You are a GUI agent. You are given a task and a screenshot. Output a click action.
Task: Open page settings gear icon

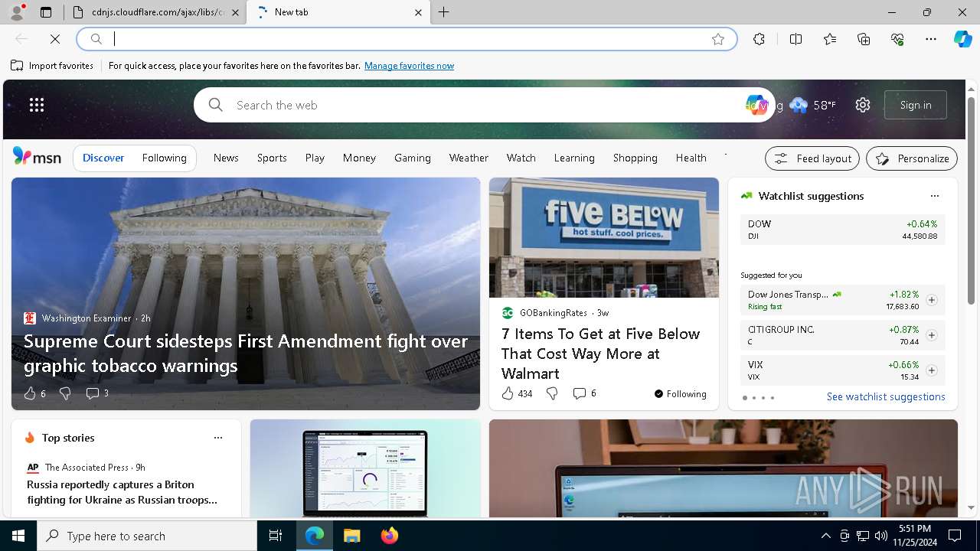(863, 105)
